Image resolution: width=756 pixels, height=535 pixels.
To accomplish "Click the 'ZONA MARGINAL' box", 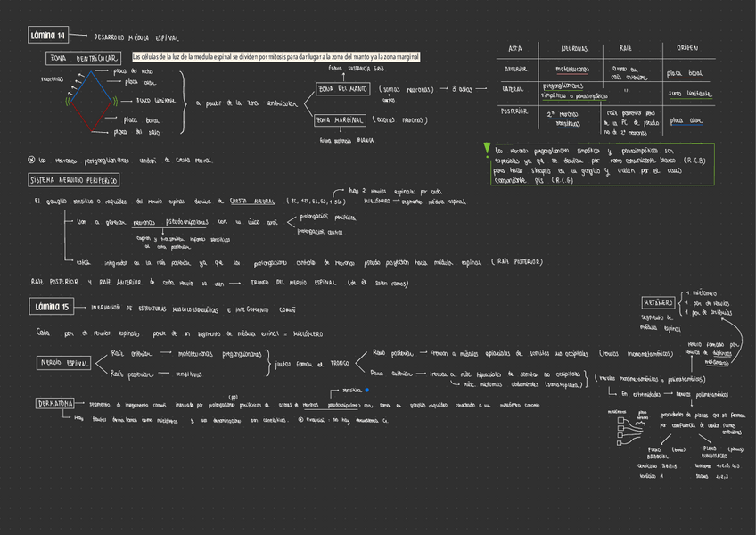I will tap(340, 119).
